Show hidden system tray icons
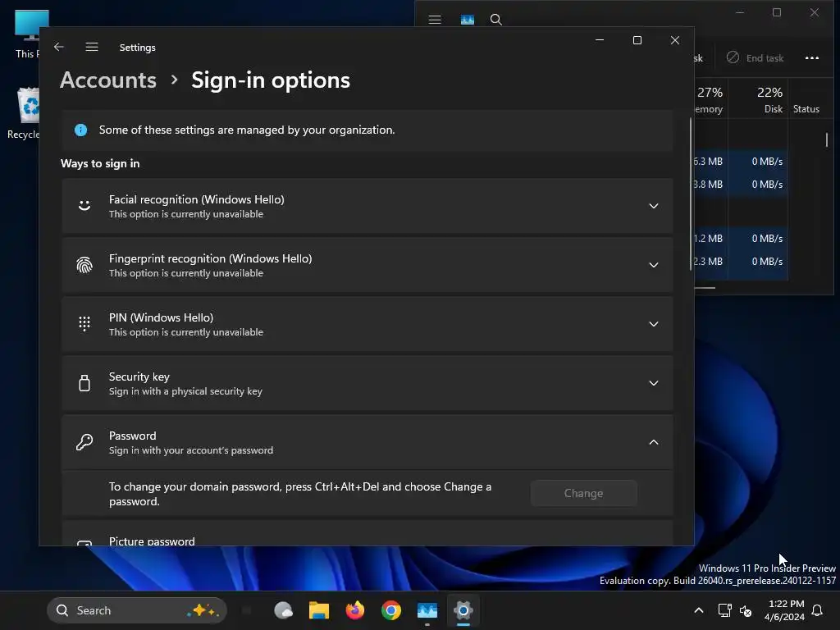This screenshot has height=630, width=840. (699, 610)
